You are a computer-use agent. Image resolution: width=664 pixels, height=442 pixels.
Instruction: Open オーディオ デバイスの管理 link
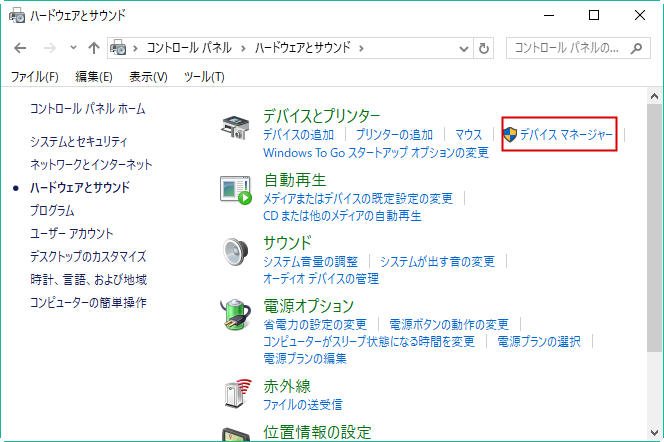pos(321,279)
